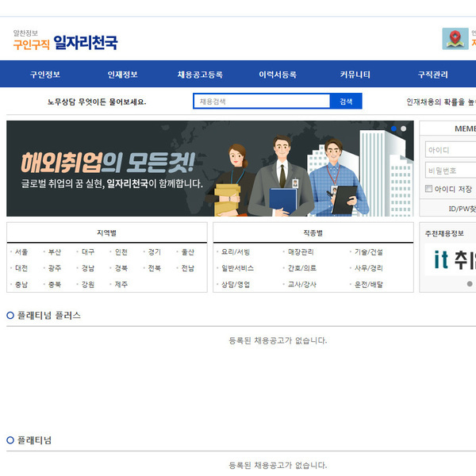Select region 경남
Viewport: 476px width, 476px height.
(x=88, y=268)
